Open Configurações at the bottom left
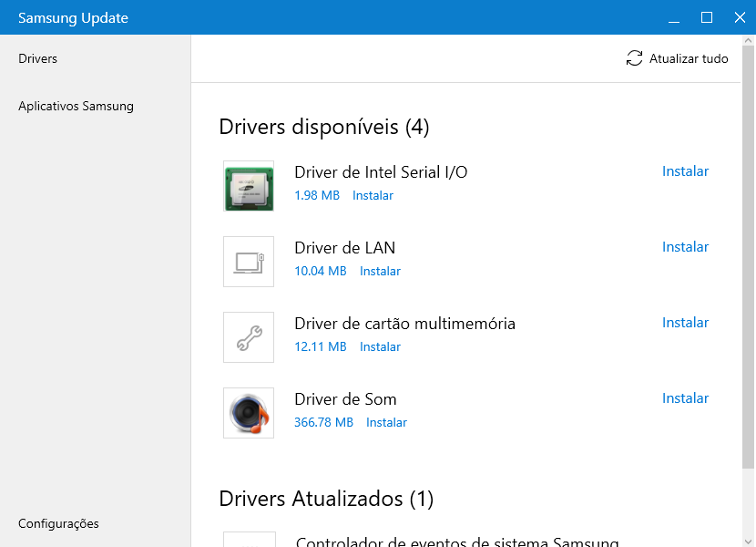 click(x=58, y=523)
